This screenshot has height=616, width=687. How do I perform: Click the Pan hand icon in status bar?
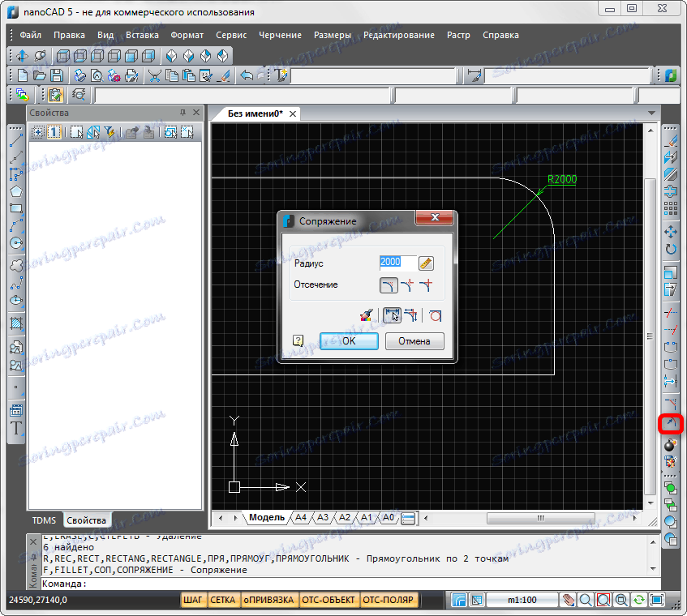click(569, 601)
